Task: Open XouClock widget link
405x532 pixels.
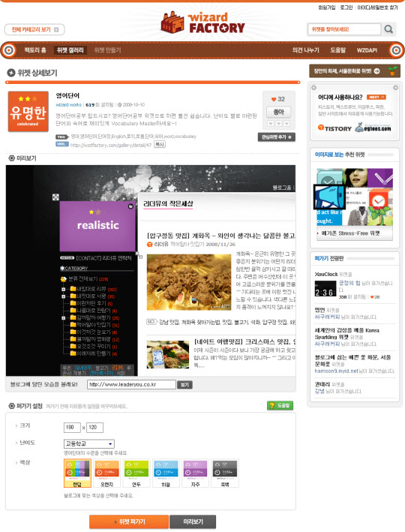Action: click(326, 274)
